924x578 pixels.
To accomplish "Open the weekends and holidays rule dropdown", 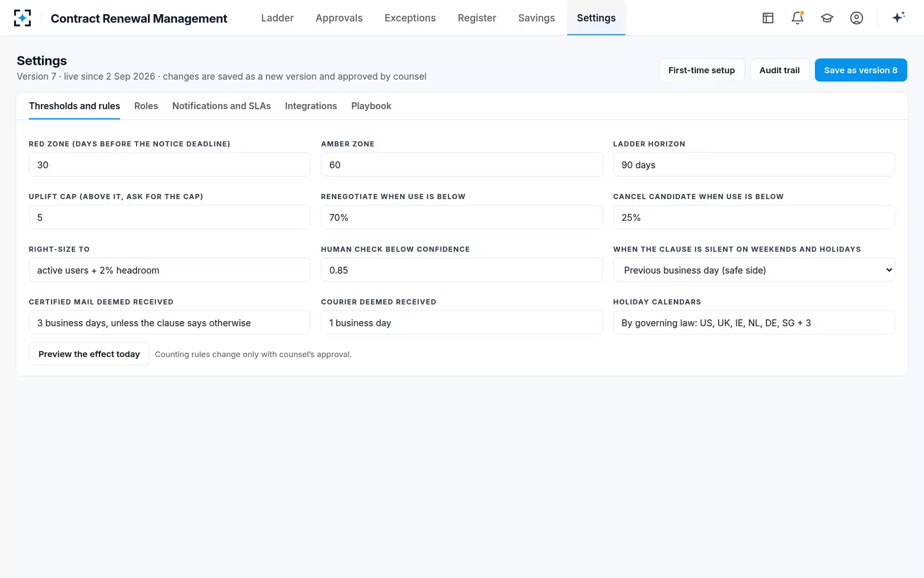I will point(754,270).
